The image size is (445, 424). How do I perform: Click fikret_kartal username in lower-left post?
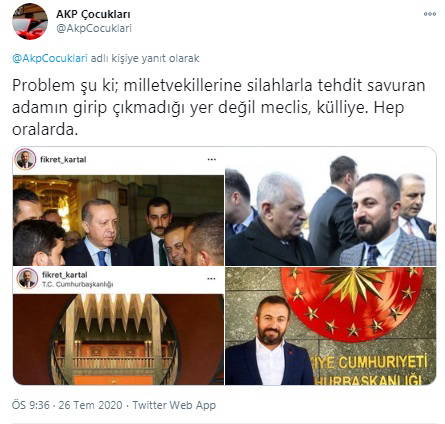click(x=65, y=275)
